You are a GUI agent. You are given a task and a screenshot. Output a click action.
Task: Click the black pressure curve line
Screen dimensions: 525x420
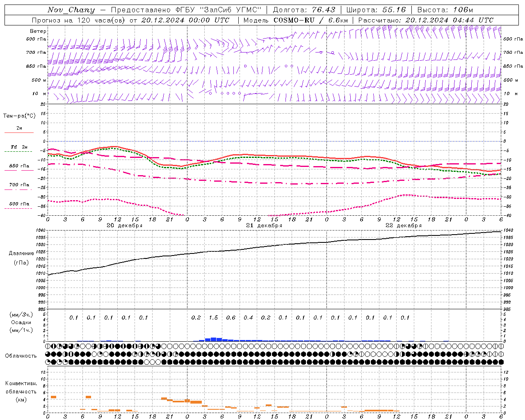(274, 246)
